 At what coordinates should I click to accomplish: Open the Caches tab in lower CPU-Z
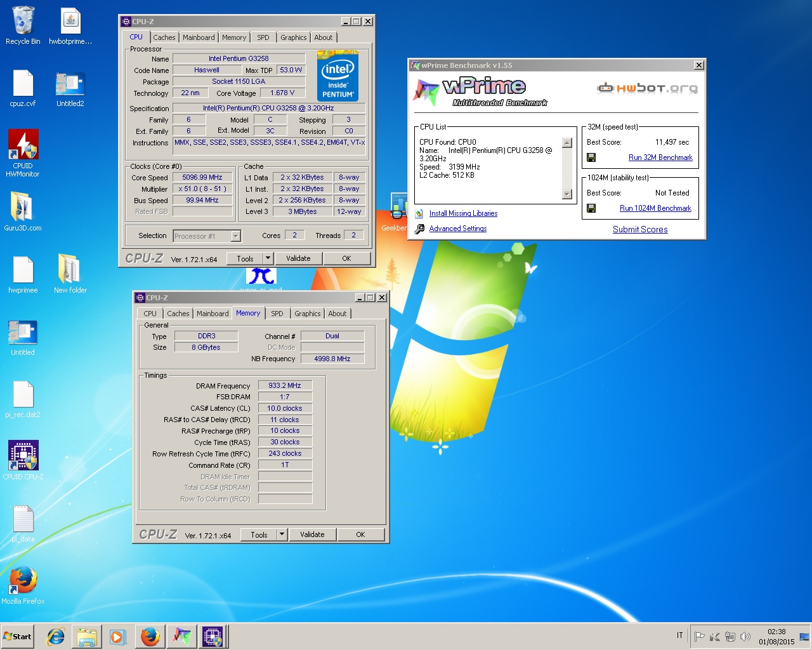click(x=178, y=314)
